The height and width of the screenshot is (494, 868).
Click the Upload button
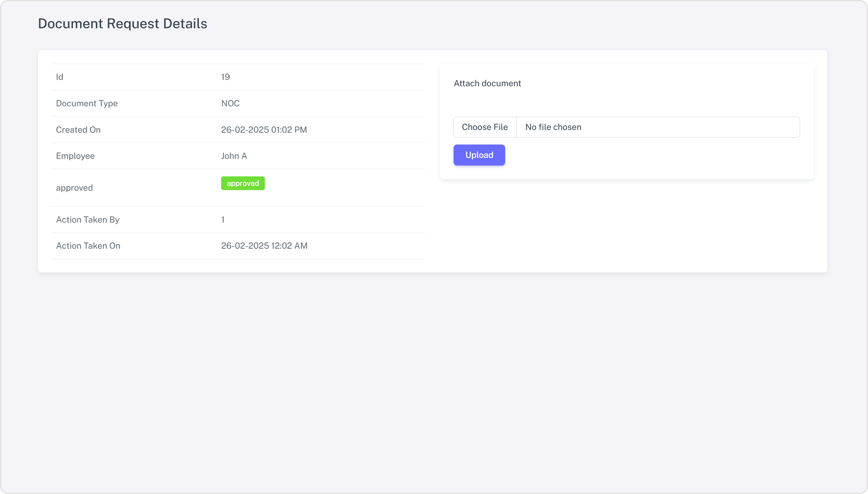pyautogui.click(x=479, y=155)
